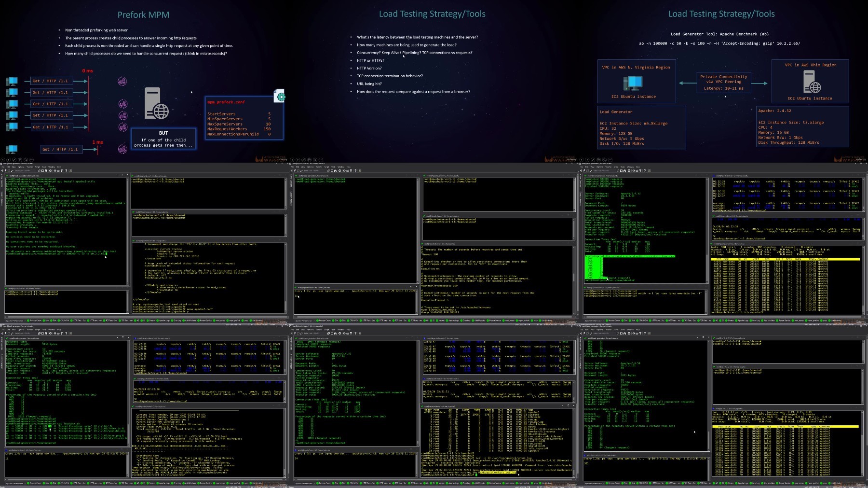Click "What's the latency between" bullet
This screenshot has height=488, width=868.
tap(417, 37)
